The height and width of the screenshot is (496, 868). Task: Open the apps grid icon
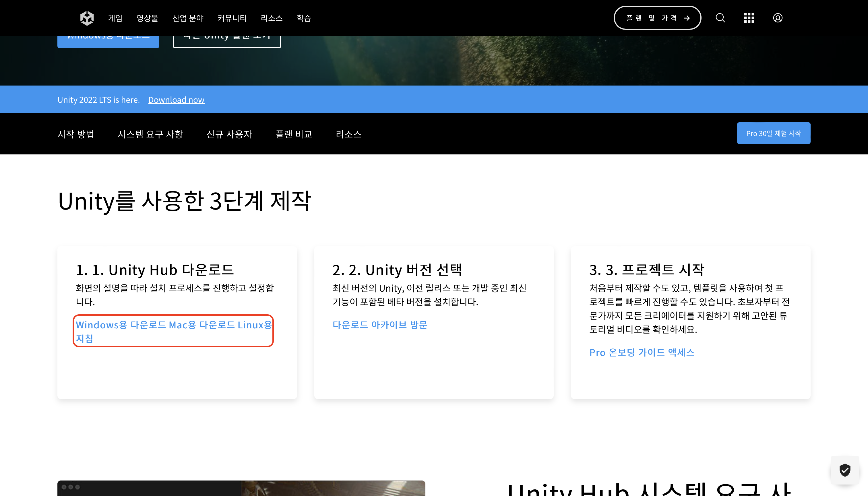click(x=749, y=18)
